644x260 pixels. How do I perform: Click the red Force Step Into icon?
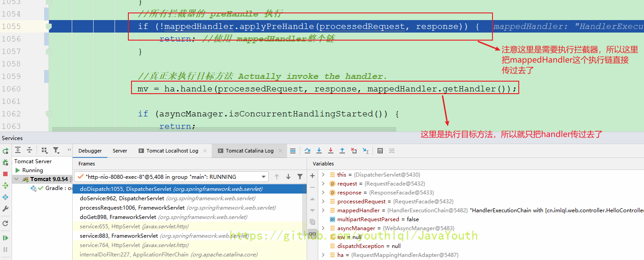pos(331,151)
